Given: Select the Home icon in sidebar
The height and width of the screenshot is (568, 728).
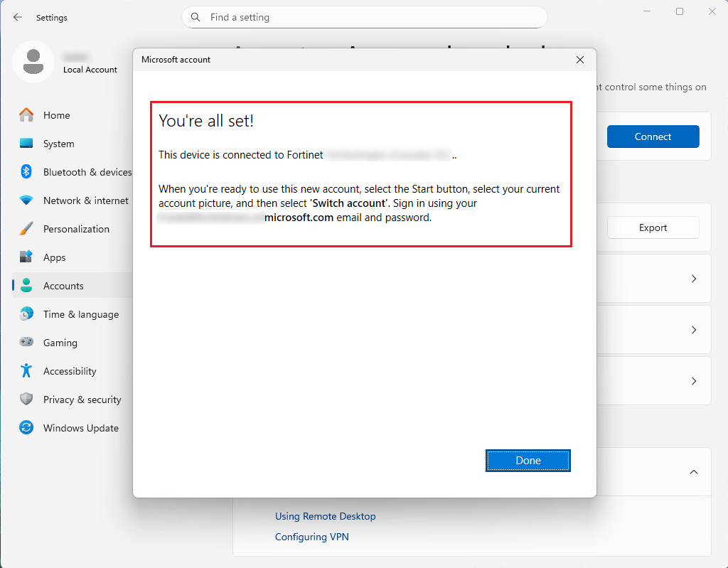Looking at the screenshot, I should (25, 114).
